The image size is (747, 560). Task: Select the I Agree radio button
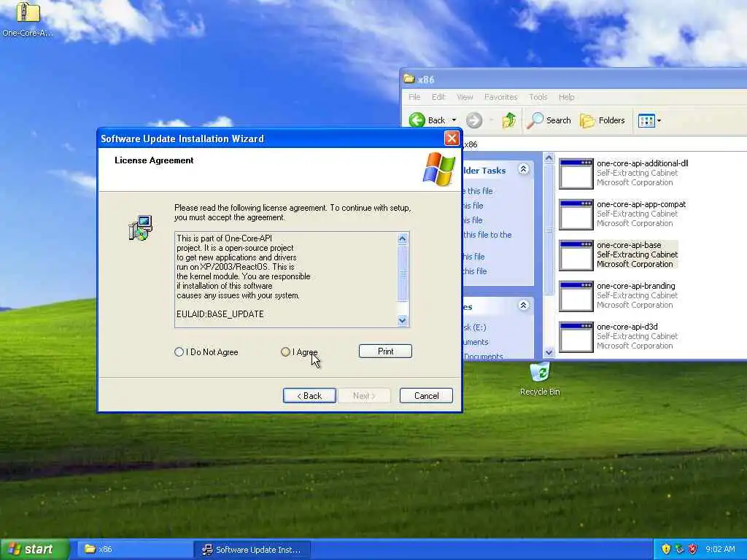point(285,352)
